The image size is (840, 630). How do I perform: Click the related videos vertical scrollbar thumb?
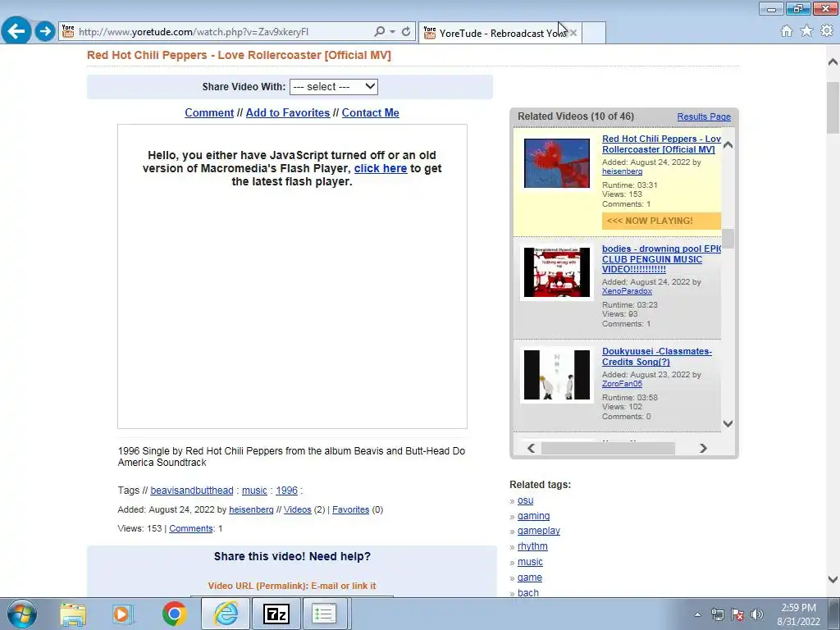728,239
